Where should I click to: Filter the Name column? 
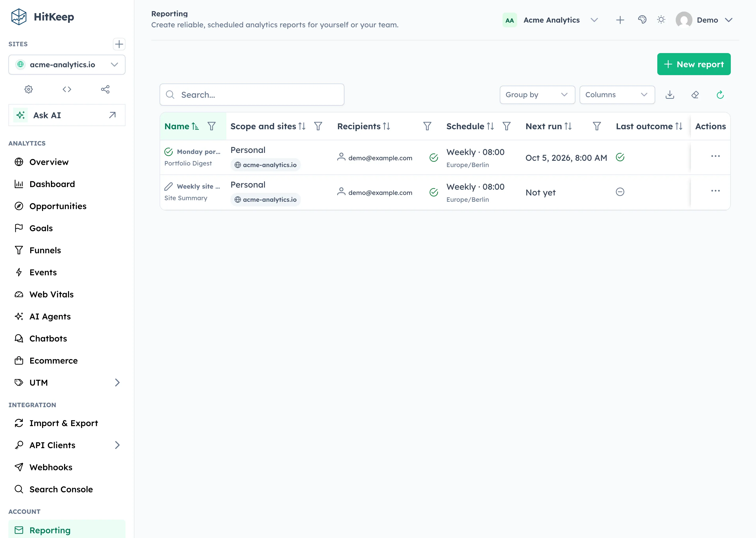[212, 126]
